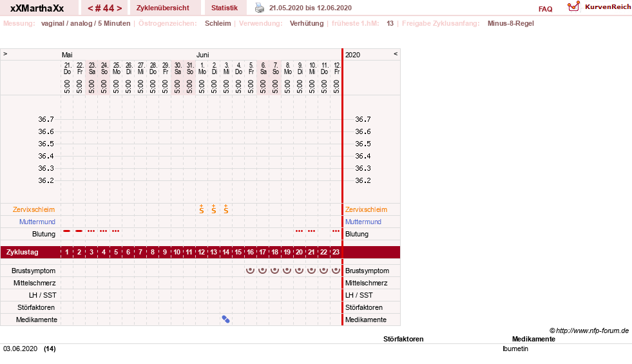Click the Muttermund label on the left

(x=37, y=222)
